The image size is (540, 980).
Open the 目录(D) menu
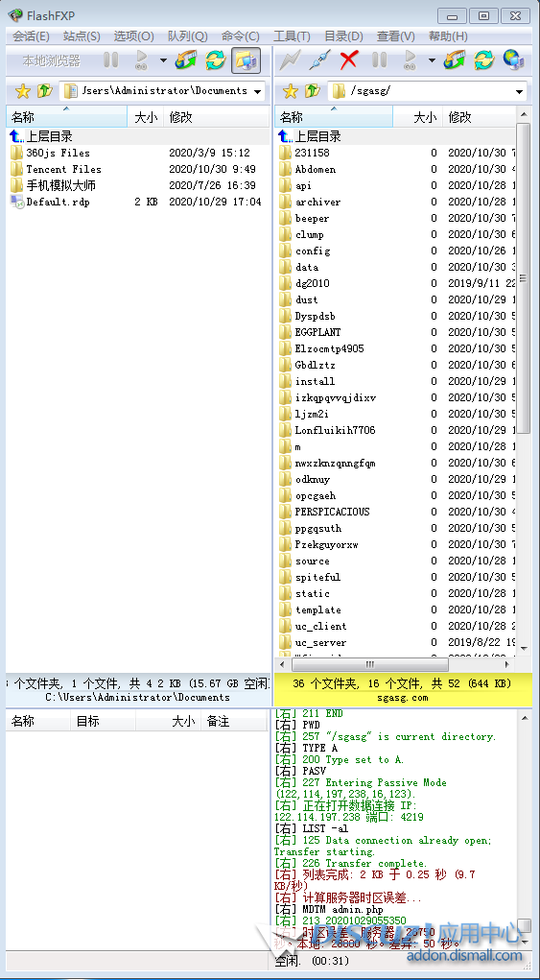(344, 36)
